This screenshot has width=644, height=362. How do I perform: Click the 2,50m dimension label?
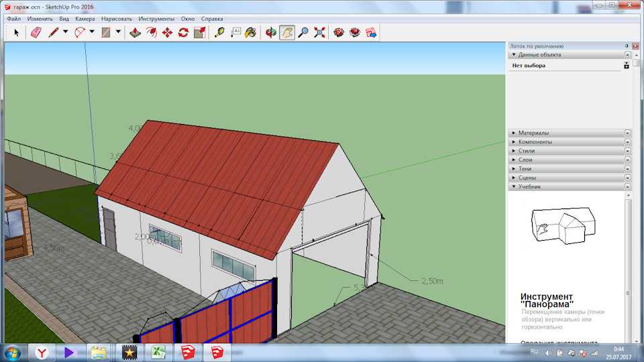point(432,281)
